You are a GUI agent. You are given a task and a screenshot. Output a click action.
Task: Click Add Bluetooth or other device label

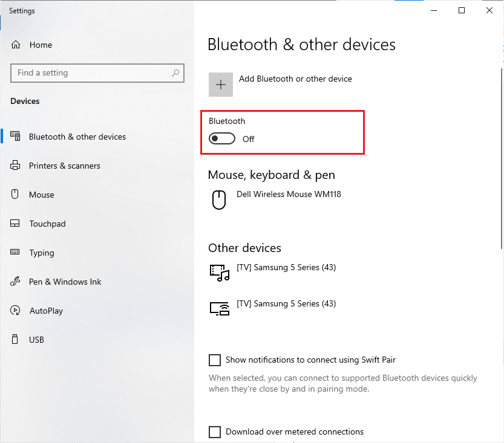(295, 79)
